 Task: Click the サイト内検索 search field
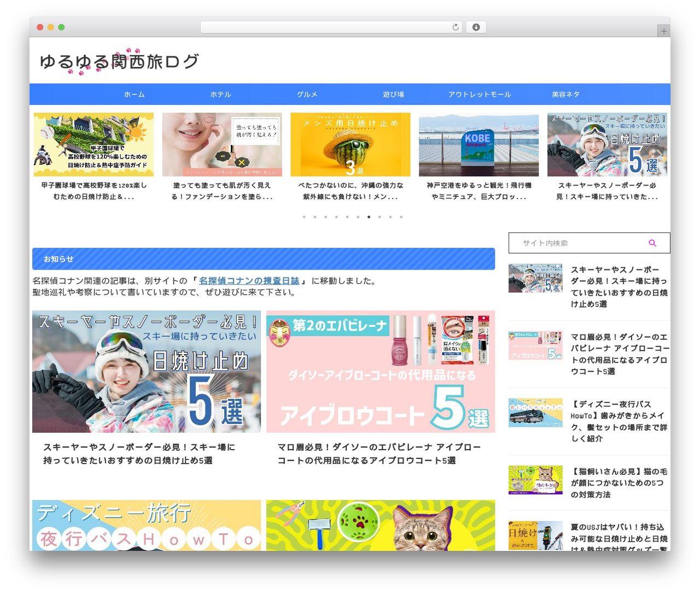tap(589, 243)
